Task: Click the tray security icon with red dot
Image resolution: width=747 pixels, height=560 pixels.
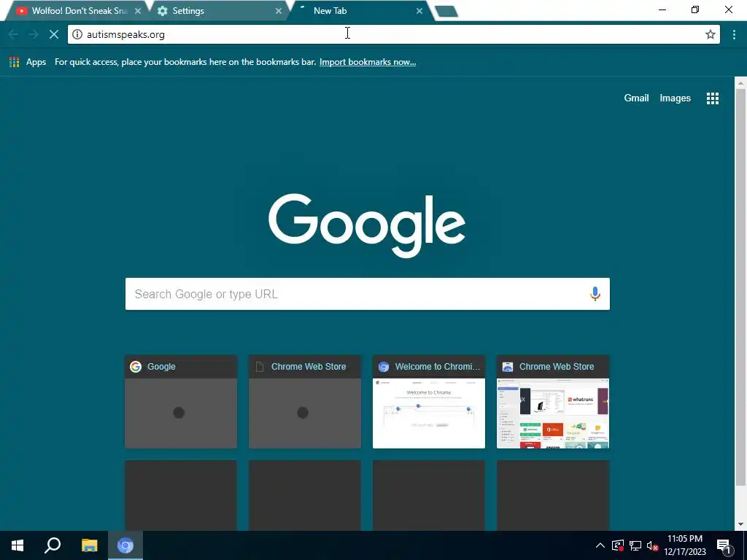Action: pyautogui.click(x=617, y=545)
